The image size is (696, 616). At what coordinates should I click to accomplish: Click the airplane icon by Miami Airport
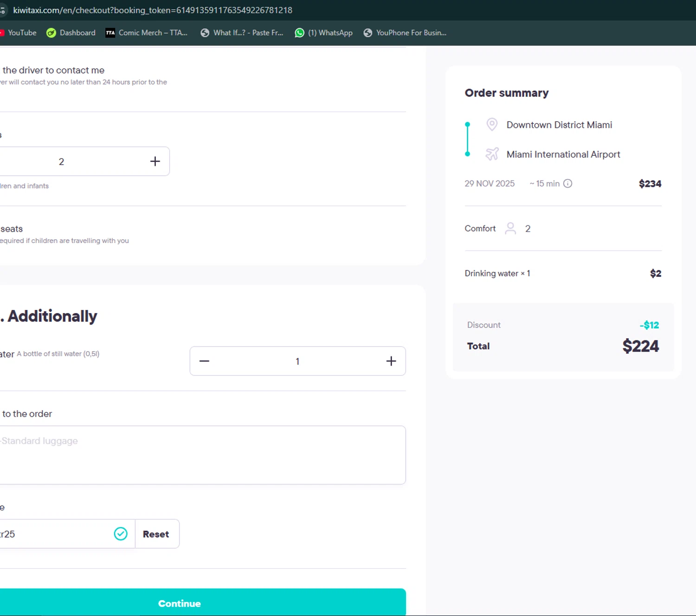[492, 154]
